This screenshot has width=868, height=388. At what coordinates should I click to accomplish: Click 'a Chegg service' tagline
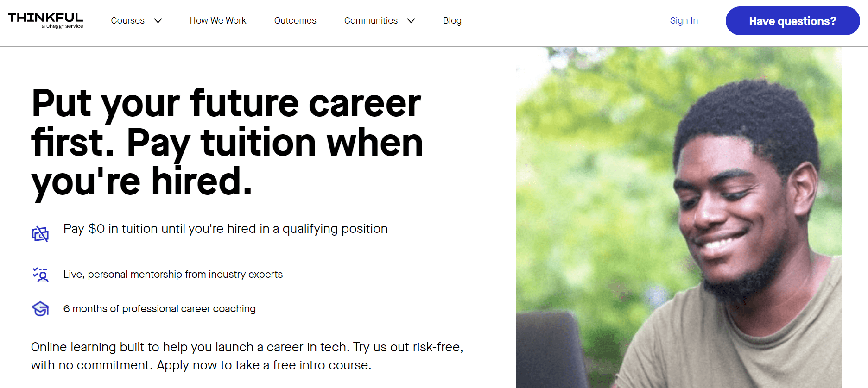pyautogui.click(x=63, y=26)
